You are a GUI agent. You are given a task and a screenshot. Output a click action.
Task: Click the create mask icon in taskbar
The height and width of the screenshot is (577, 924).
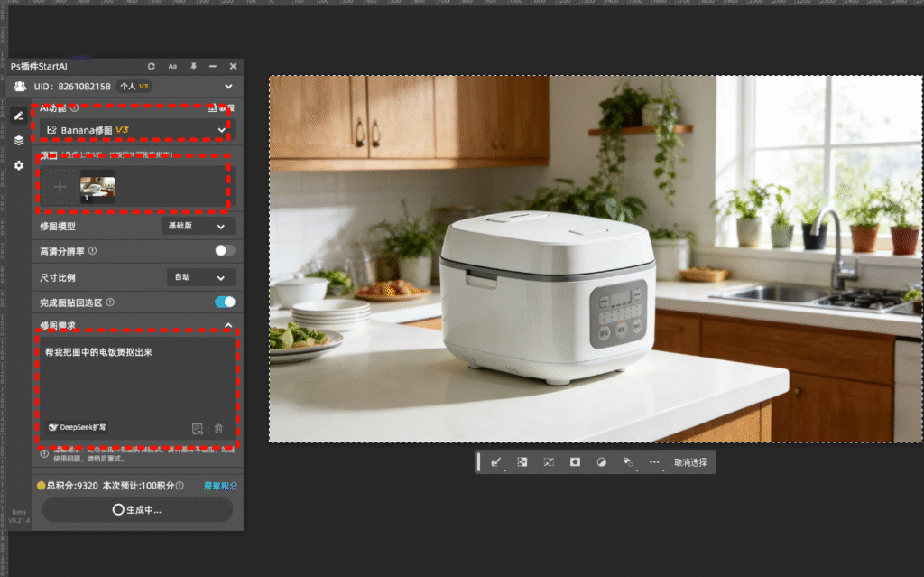pyautogui.click(x=575, y=461)
